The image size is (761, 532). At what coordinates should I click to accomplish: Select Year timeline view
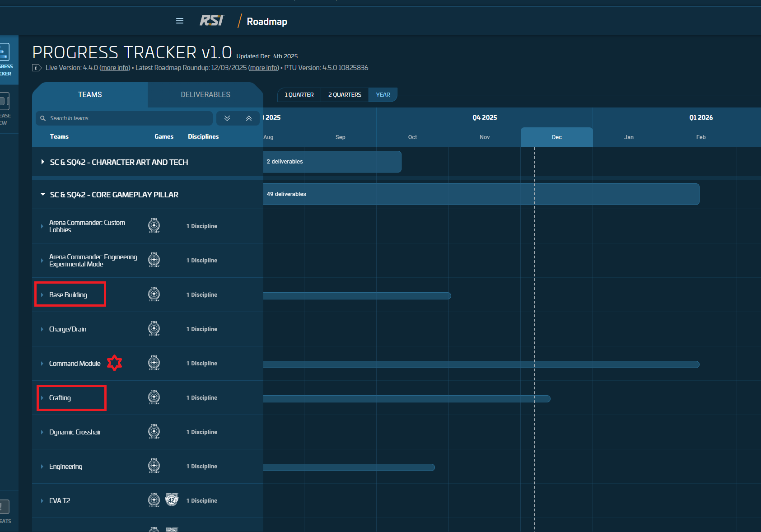click(383, 95)
